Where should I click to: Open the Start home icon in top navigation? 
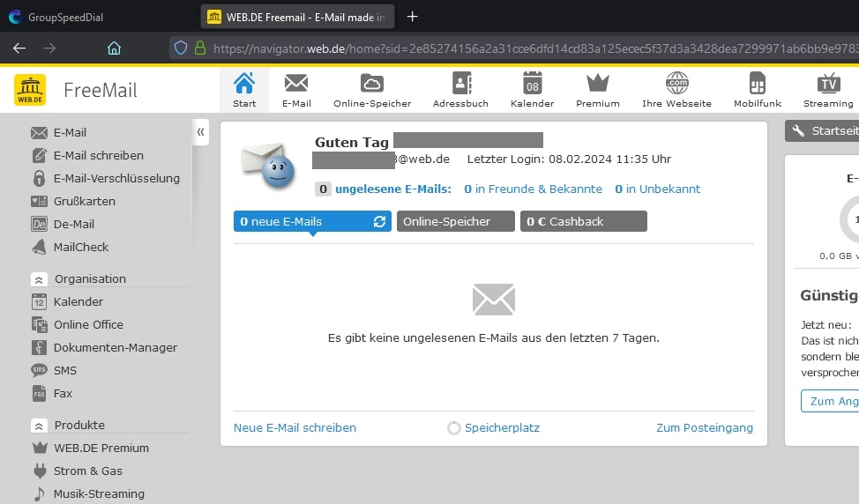pos(244,83)
